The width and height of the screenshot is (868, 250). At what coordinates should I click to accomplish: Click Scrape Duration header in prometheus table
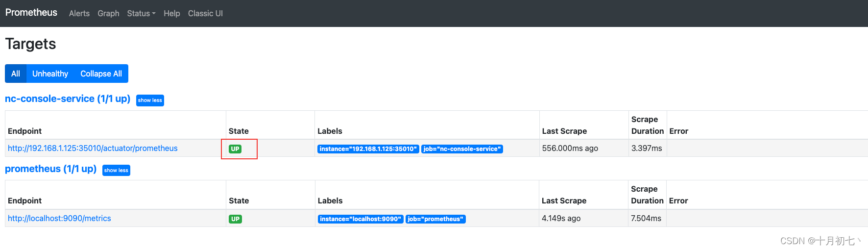point(647,195)
